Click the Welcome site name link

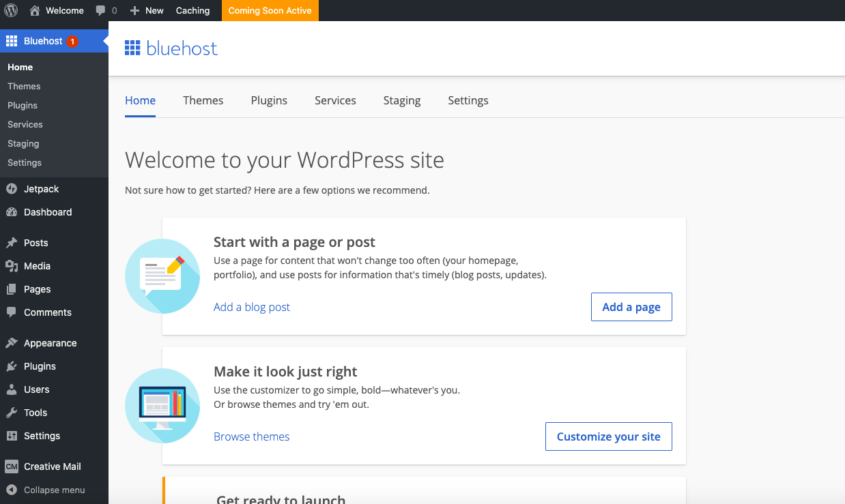65,10
